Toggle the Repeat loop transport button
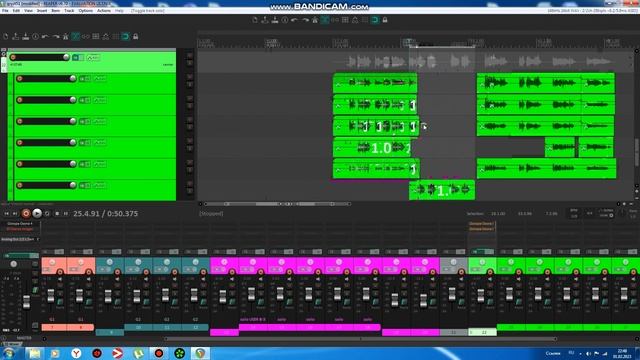 point(47,213)
